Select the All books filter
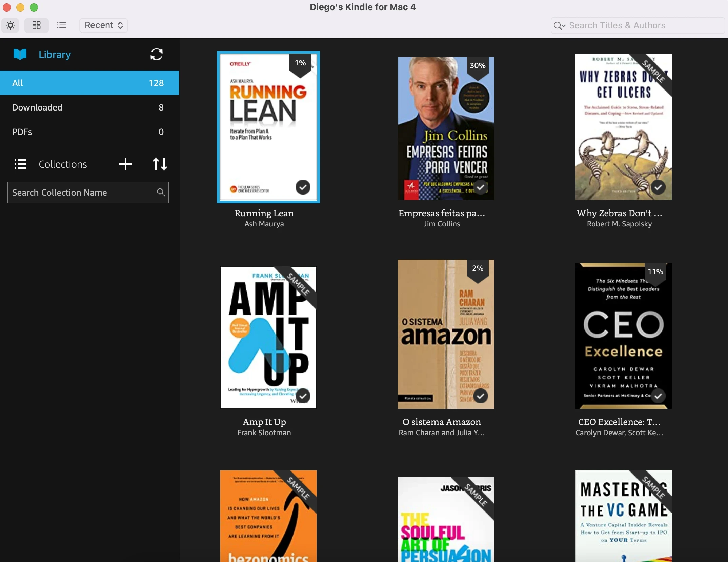 [89, 83]
